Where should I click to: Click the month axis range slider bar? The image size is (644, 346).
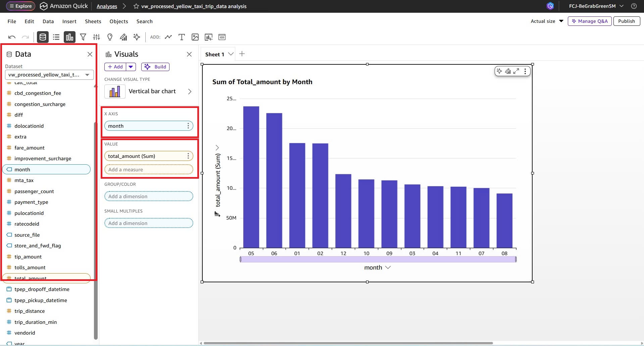pos(378,259)
